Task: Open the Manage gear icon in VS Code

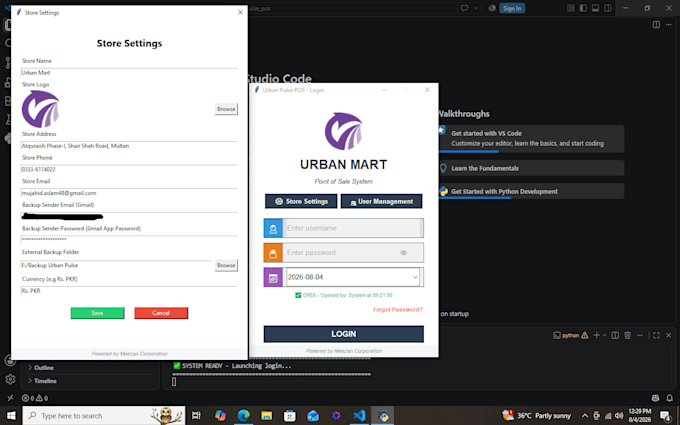Action: point(10,379)
